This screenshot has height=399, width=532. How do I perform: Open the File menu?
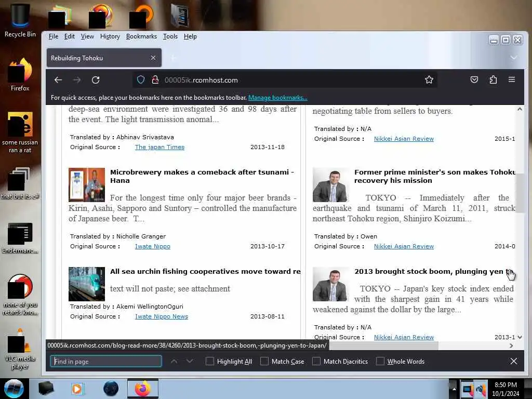[x=54, y=36]
